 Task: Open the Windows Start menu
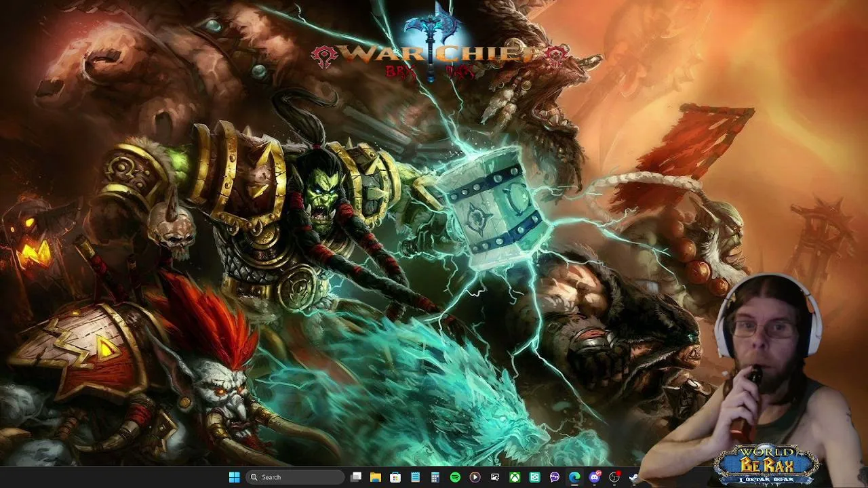coord(234,477)
